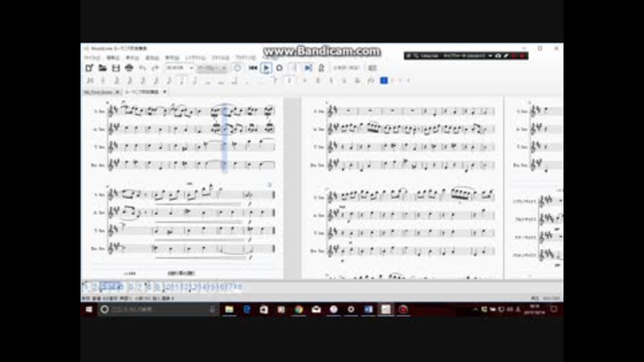Open Microsoft Store from taskbar
The width and height of the screenshot is (644, 362).
click(x=264, y=310)
